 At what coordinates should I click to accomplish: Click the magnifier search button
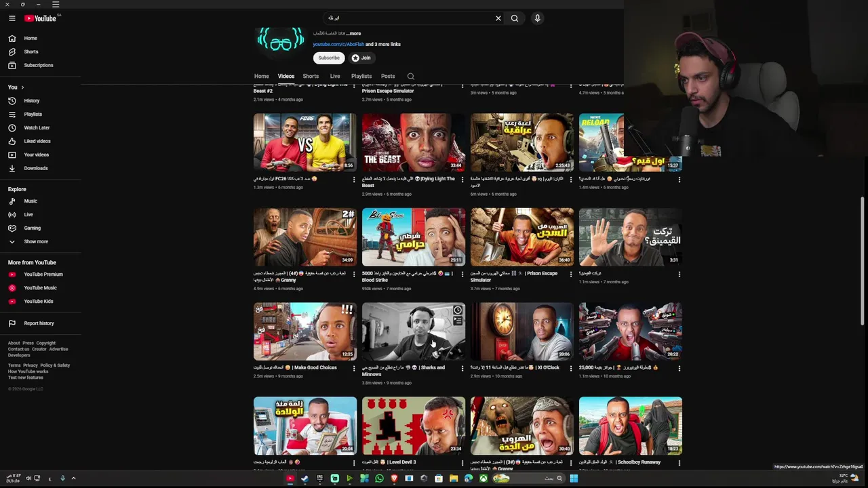click(x=515, y=18)
